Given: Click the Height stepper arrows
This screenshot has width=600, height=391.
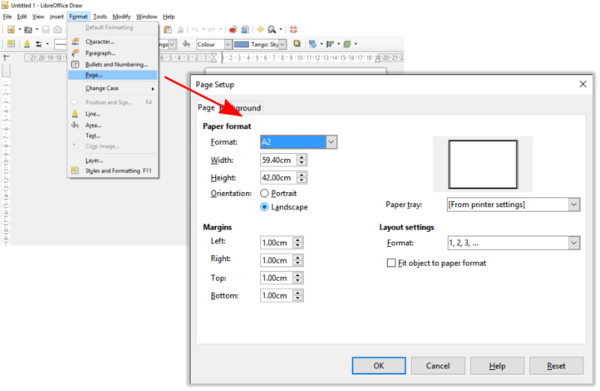Looking at the screenshot, I should pyautogui.click(x=302, y=178).
